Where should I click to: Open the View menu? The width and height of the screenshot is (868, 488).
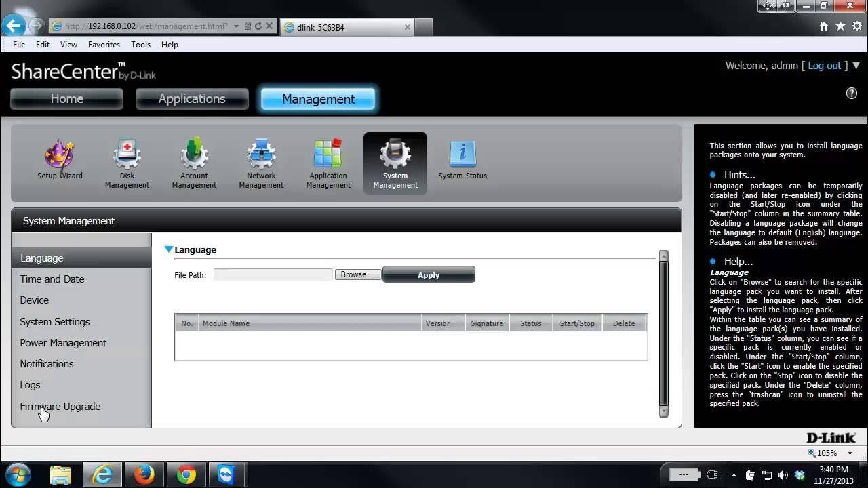tap(68, 45)
